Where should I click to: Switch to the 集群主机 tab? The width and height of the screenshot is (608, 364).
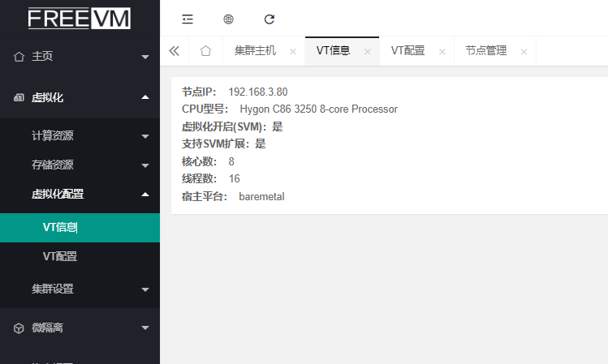point(255,50)
